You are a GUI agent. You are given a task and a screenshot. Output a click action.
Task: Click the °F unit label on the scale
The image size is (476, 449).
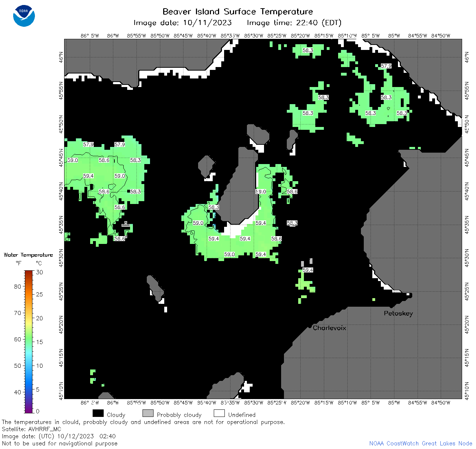[19, 263]
